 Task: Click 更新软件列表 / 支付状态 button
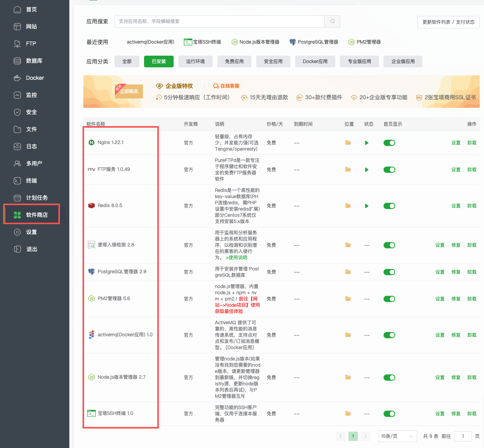tap(448, 22)
